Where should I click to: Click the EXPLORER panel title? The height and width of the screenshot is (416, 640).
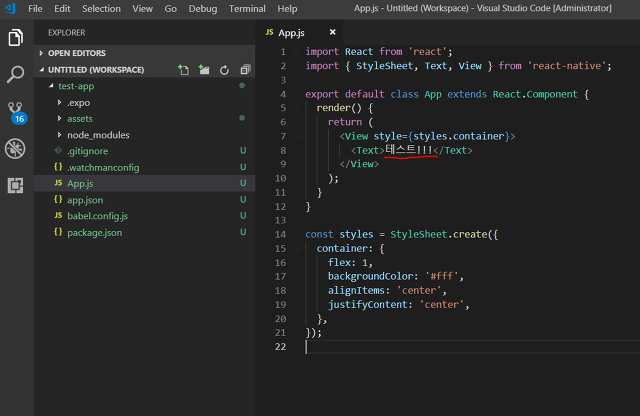click(67, 33)
